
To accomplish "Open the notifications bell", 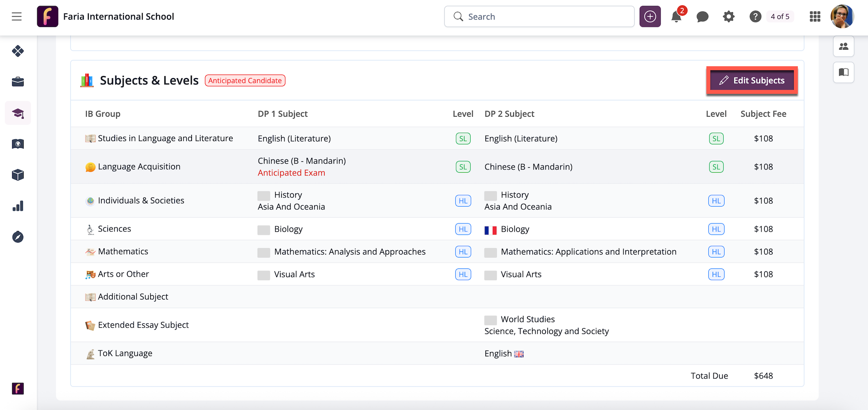I will click(x=676, y=17).
